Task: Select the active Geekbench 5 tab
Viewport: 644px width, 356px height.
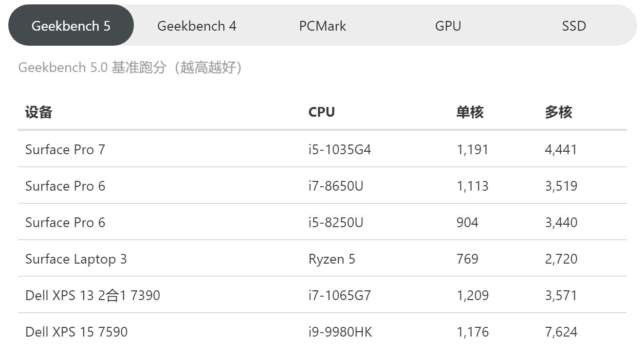Action: click(x=71, y=25)
